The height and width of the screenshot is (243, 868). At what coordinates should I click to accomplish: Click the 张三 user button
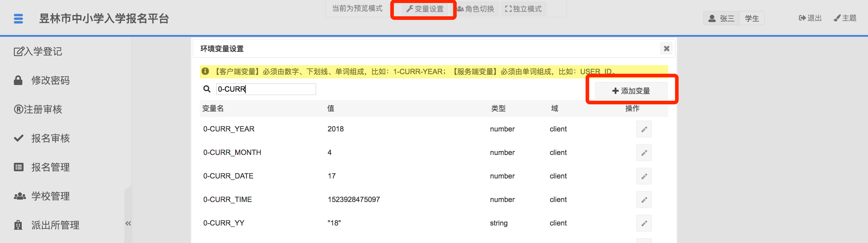tap(721, 18)
